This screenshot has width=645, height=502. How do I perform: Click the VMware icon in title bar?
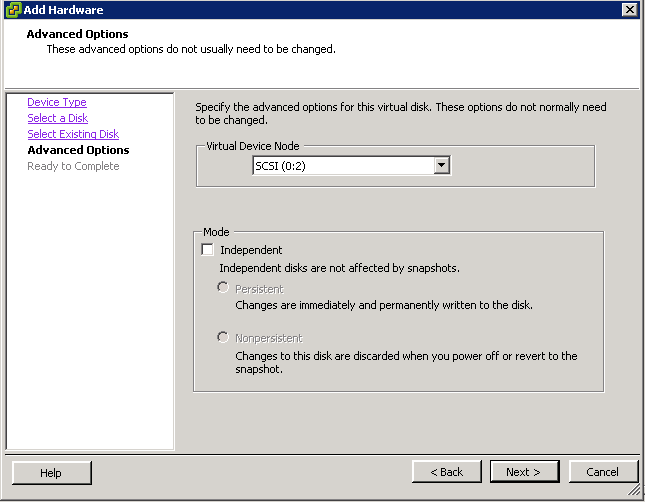pyautogui.click(x=14, y=10)
